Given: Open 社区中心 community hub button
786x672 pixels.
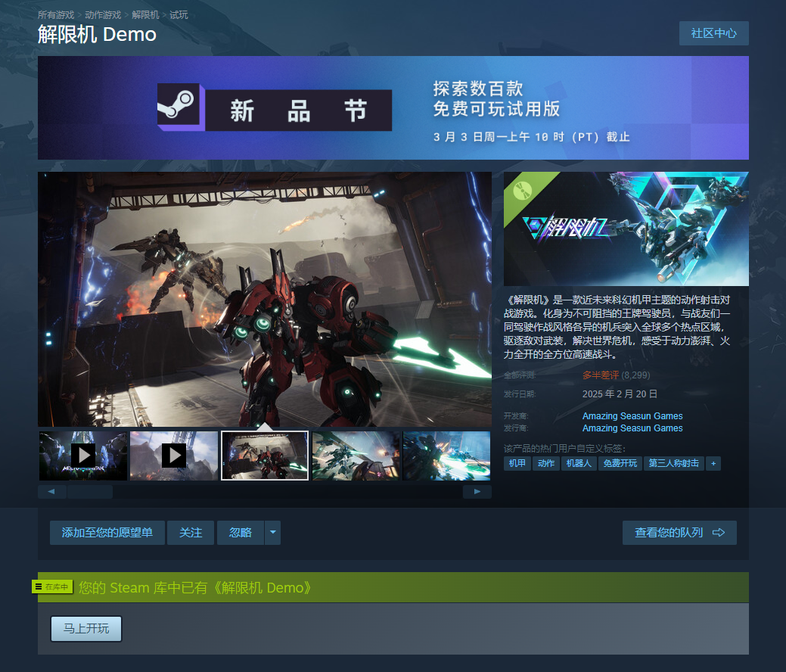Looking at the screenshot, I should coord(714,33).
